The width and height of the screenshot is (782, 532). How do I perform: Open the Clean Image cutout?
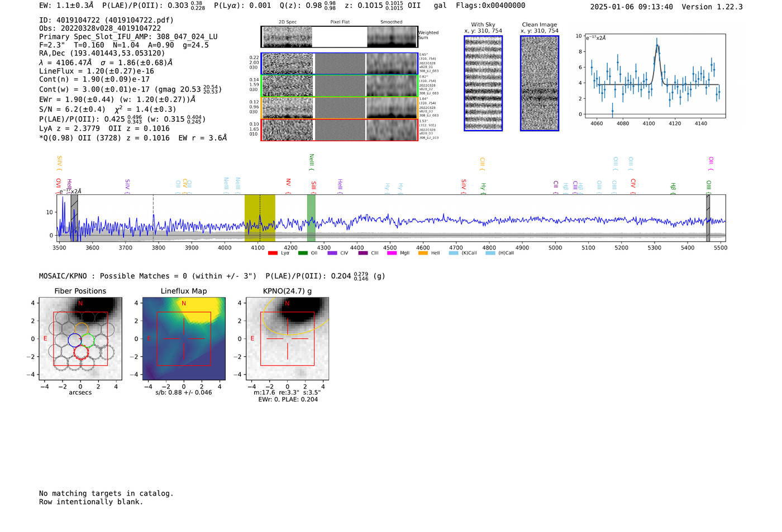[x=540, y=83]
